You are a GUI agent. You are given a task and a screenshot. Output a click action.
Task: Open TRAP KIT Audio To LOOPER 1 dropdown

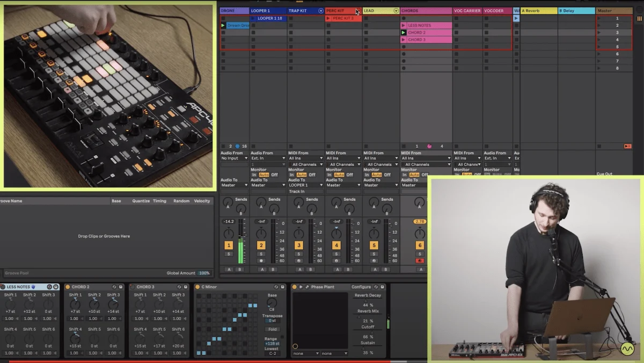coord(306,185)
